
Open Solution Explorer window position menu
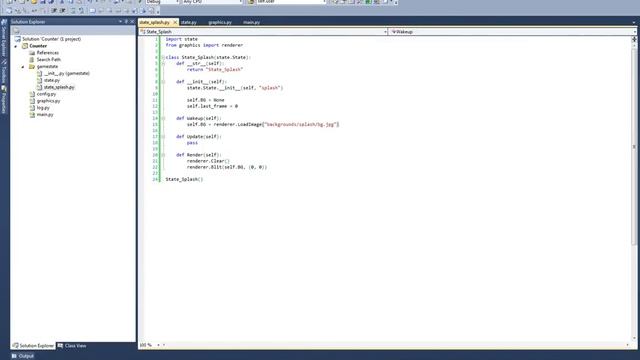pyautogui.click(x=120, y=22)
